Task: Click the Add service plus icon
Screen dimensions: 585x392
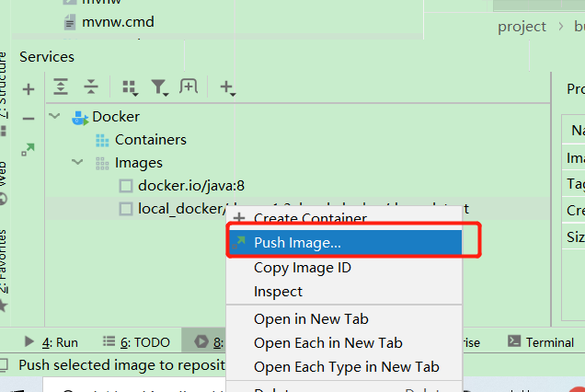Action: pos(29,89)
